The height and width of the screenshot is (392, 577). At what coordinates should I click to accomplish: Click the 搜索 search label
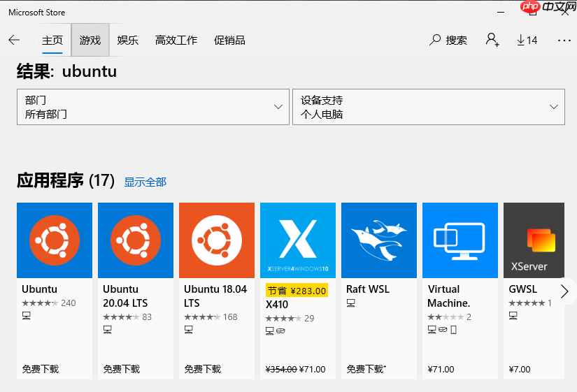click(456, 40)
